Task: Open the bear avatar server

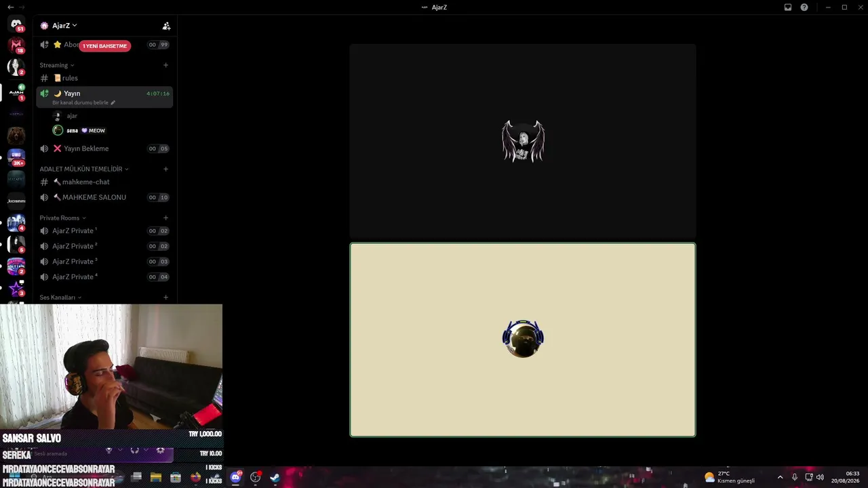Action: click(16, 136)
